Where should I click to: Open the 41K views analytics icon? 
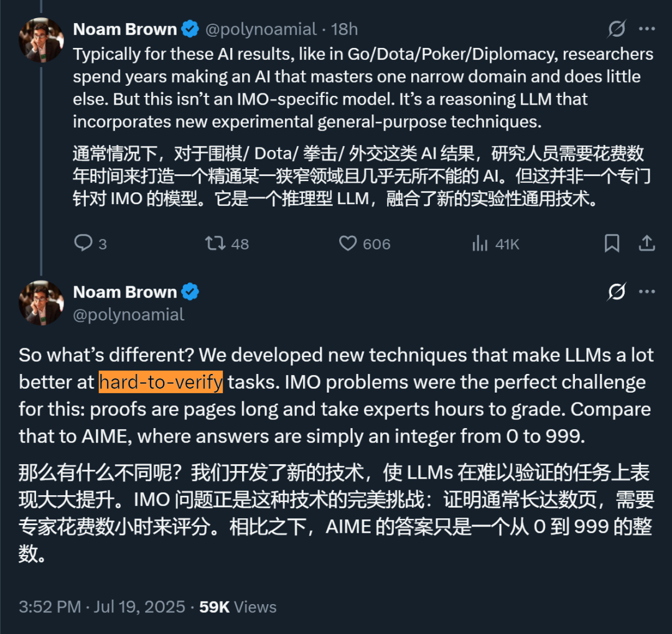[x=480, y=243]
